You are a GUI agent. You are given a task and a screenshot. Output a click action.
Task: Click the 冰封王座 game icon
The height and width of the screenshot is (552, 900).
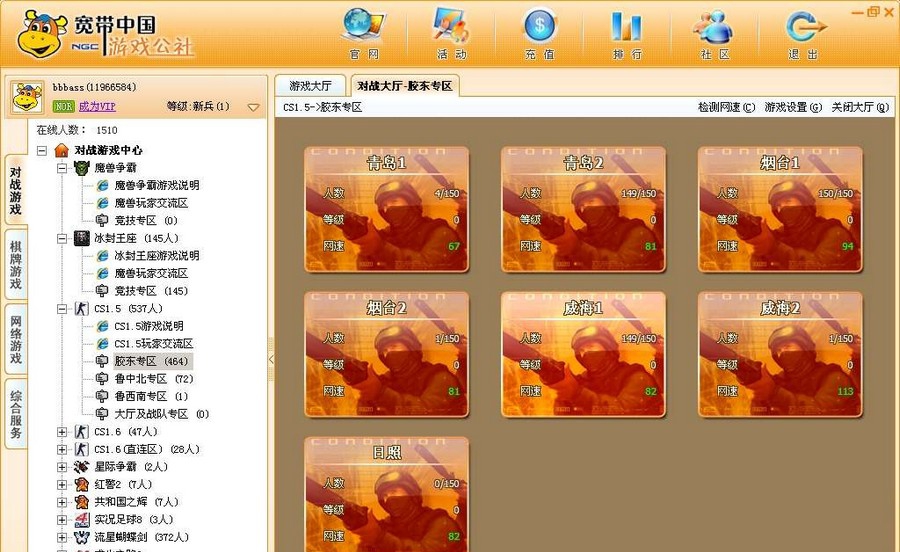pyautogui.click(x=82, y=238)
